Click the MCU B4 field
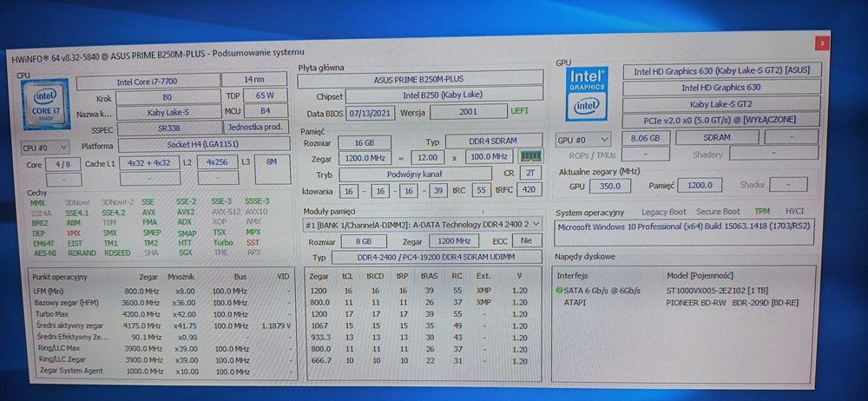Viewport: 868px width, 401px height. (265, 111)
